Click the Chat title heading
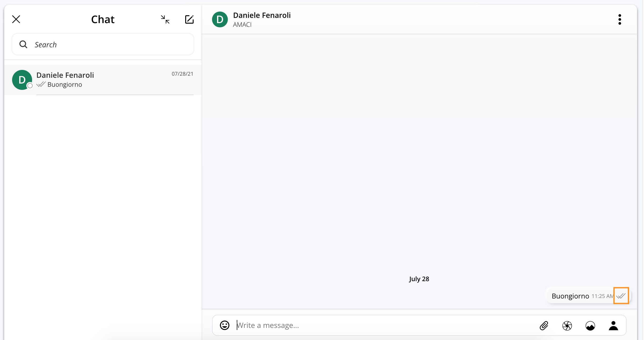This screenshot has height=340, width=644. click(103, 19)
